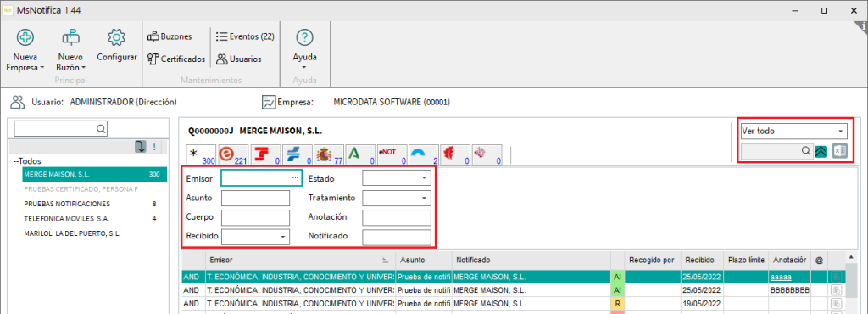868x314 pixels.
Task: Click the chart icon beside Empresa
Action: (x=269, y=102)
